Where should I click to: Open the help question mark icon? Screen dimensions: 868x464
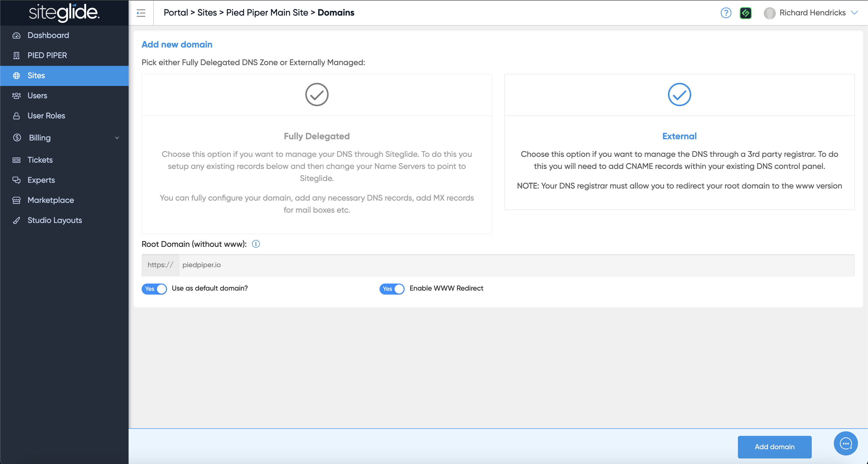[725, 13]
